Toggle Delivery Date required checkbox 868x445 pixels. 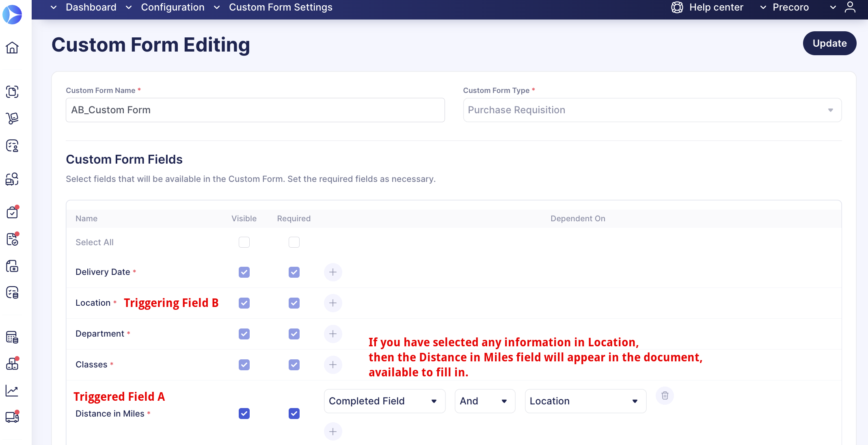pyautogui.click(x=294, y=272)
